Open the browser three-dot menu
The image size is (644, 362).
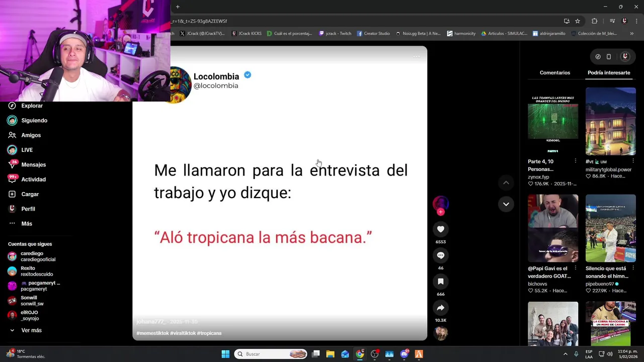(x=637, y=21)
